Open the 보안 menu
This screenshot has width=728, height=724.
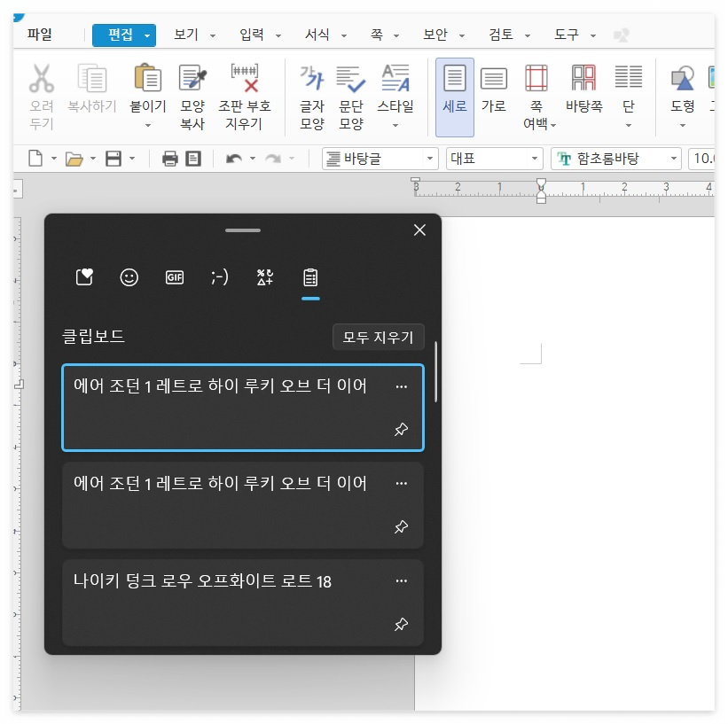435,35
